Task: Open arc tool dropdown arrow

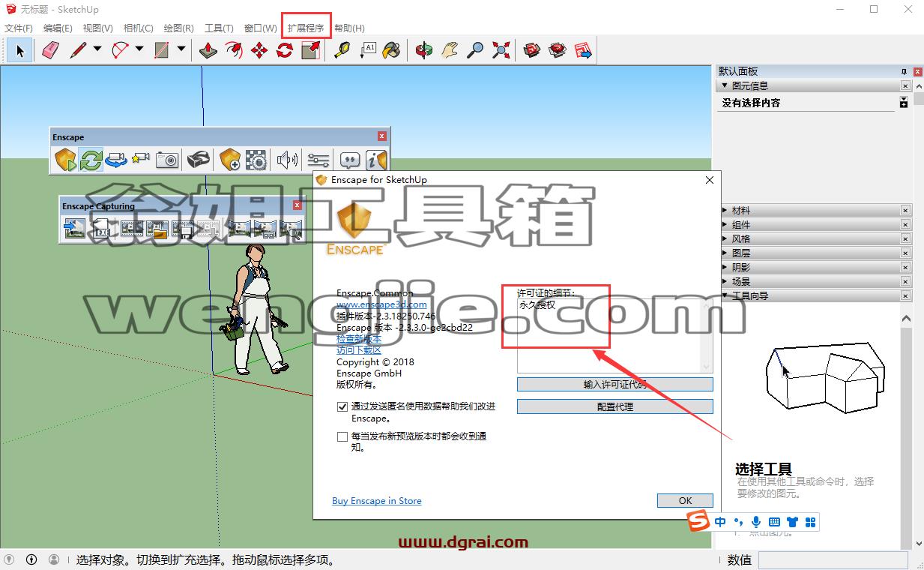Action: tap(139, 50)
